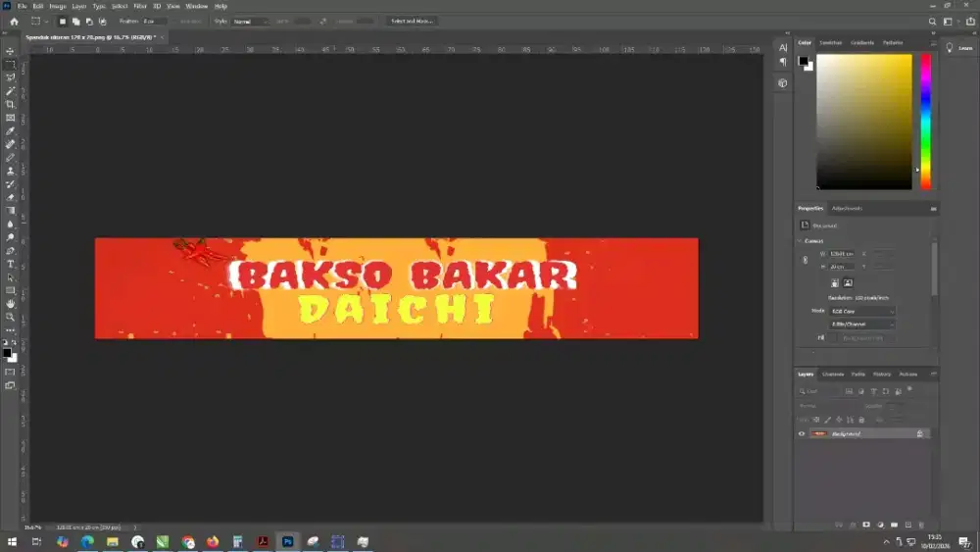Open the Style dropdown showing Normal

(x=250, y=22)
